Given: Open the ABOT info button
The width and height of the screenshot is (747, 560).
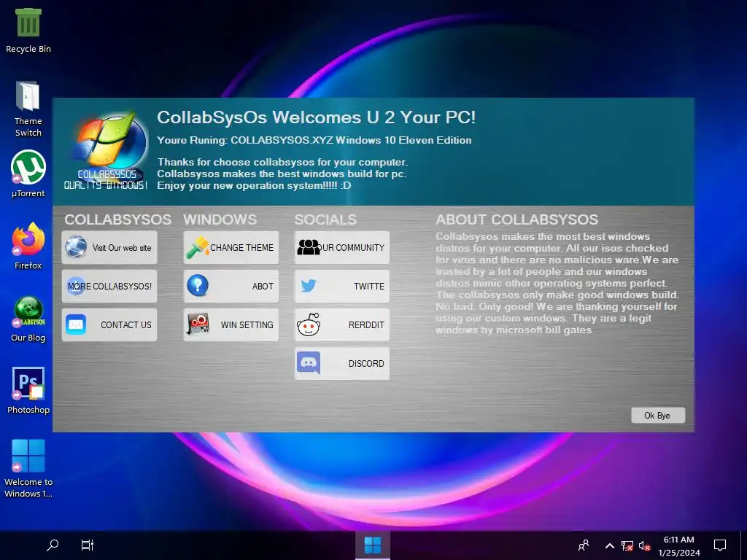Looking at the screenshot, I should tap(231, 286).
